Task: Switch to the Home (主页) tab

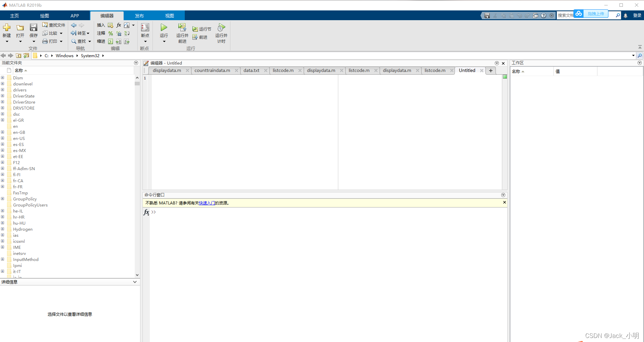Action: point(14,16)
